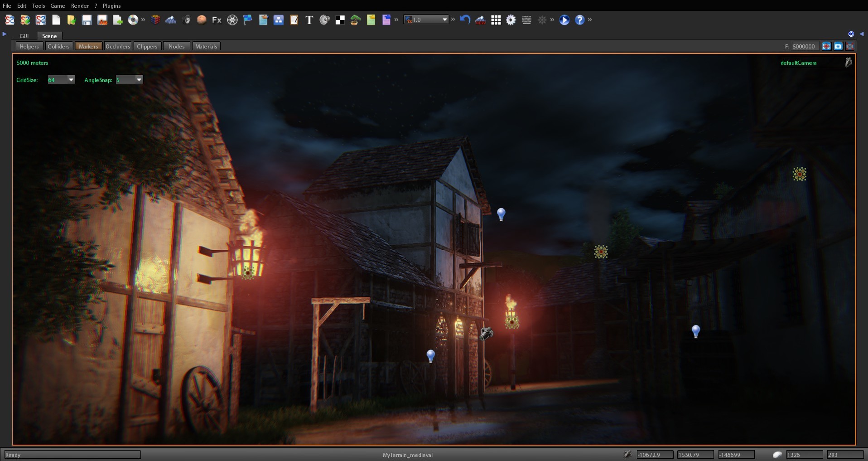Switch to the GUI tab
This screenshot has width=868, height=461.
(x=24, y=36)
